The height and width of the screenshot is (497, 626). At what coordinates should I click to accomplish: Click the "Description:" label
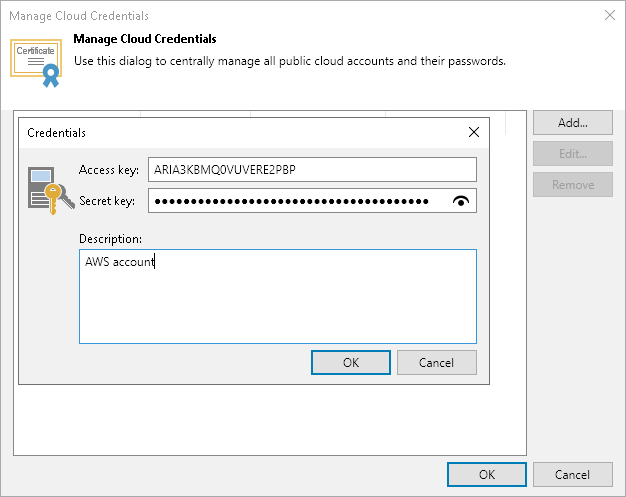point(111,239)
